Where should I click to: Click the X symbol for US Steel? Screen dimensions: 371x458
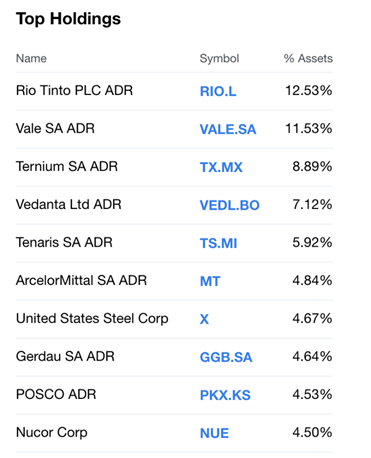(x=204, y=319)
